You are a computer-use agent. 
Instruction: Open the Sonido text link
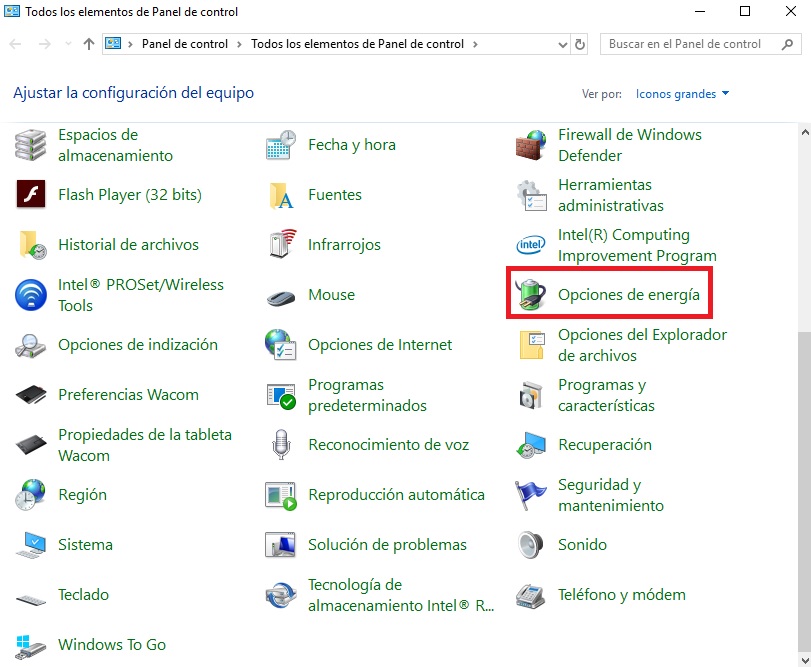pos(582,544)
